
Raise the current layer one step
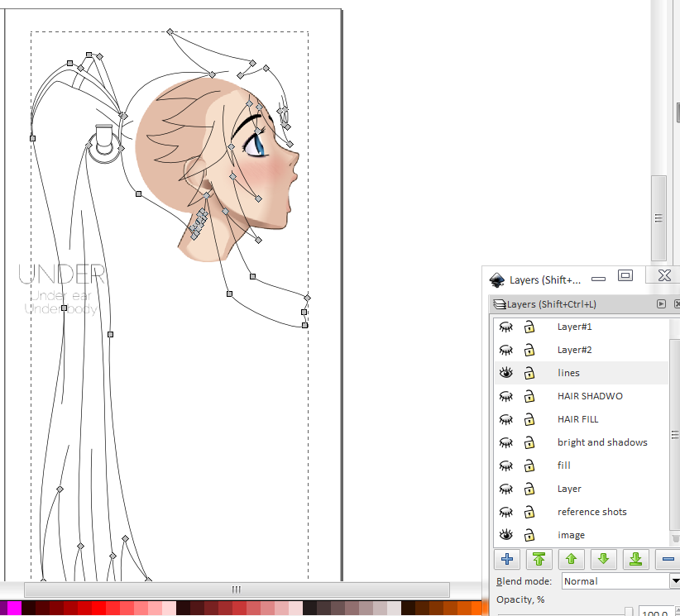[x=571, y=559]
